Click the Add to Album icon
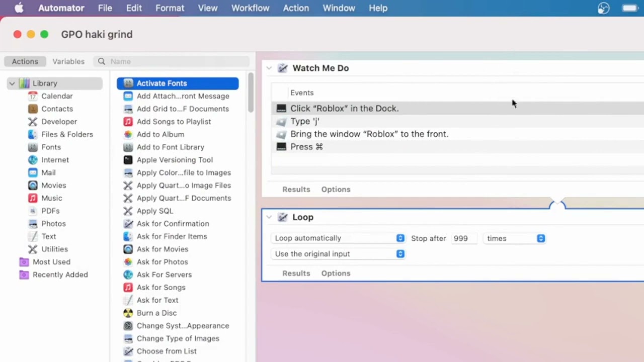Viewport: 644px width, 362px height. (x=128, y=134)
